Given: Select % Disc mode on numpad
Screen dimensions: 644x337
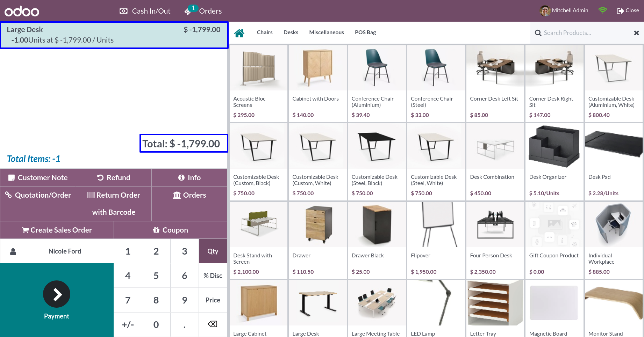Looking at the screenshot, I should tap(213, 276).
